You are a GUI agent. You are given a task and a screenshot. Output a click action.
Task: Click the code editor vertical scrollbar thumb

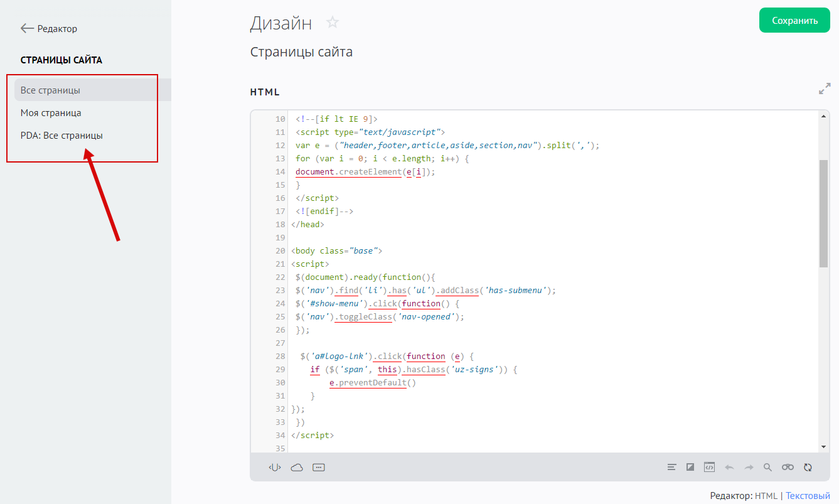[823, 213]
